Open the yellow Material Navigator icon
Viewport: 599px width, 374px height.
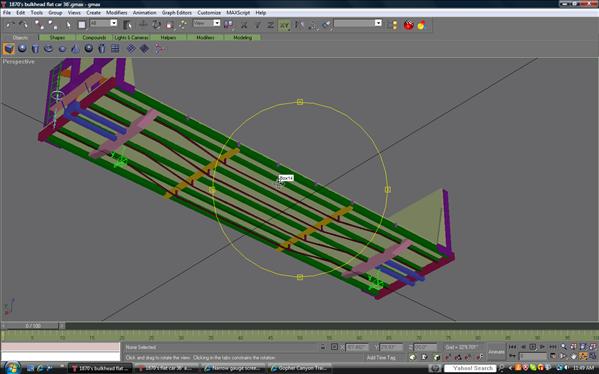(421, 25)
